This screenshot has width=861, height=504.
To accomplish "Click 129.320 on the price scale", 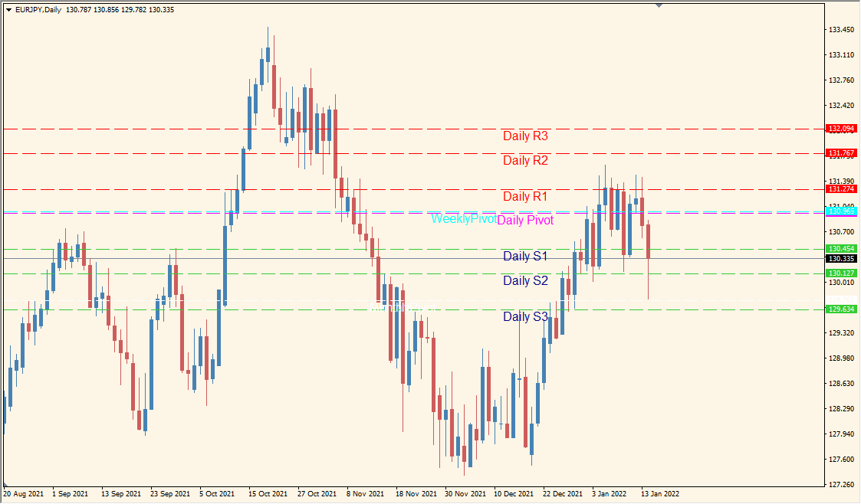I will [x=841, y=333].
